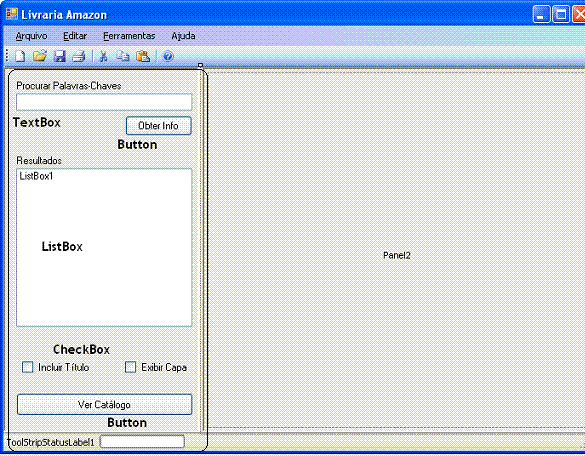The height and width of the screenshot is (456, 585).
Task: Click the Procurar Palavras-Chaves text field
Action: click(x=104, y=102)
